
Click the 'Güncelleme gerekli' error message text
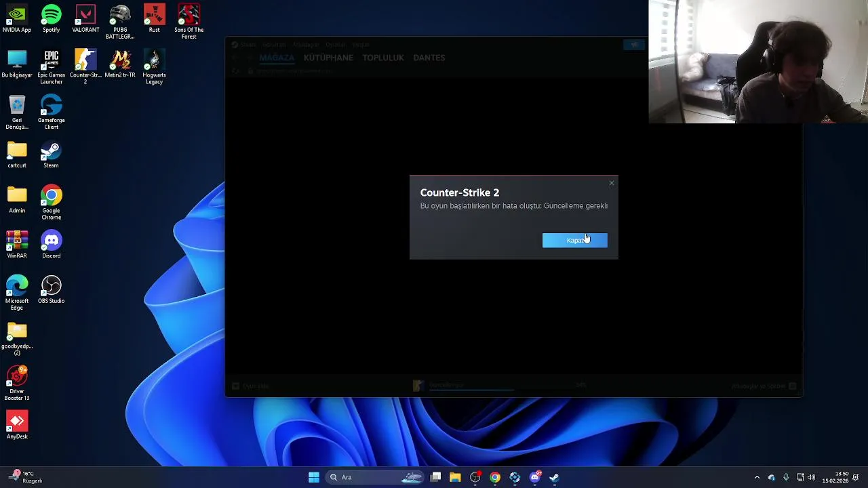click(513, 205)
